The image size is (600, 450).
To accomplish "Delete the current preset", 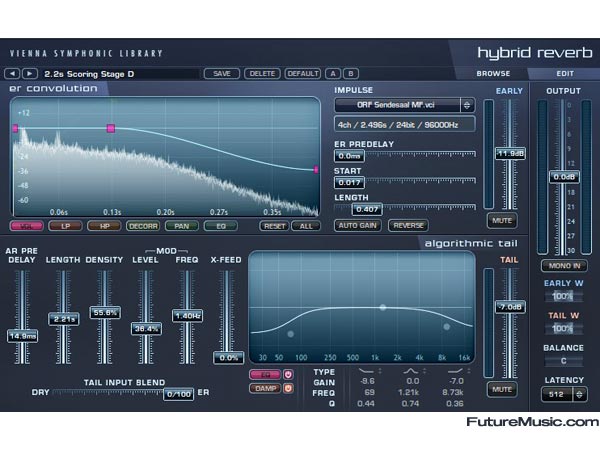I will tap(262, 73).
